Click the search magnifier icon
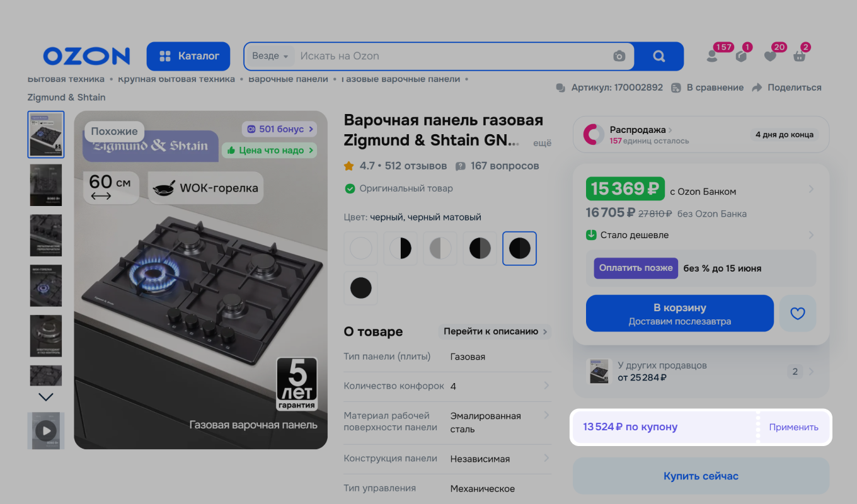The image size is (857, 504). [x=659, y=56]
